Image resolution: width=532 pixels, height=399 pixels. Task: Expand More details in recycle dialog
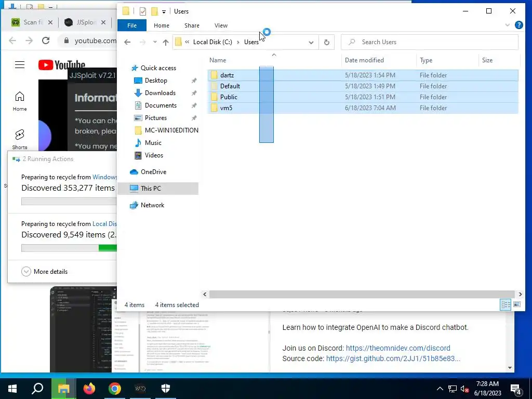pos(45,271)
